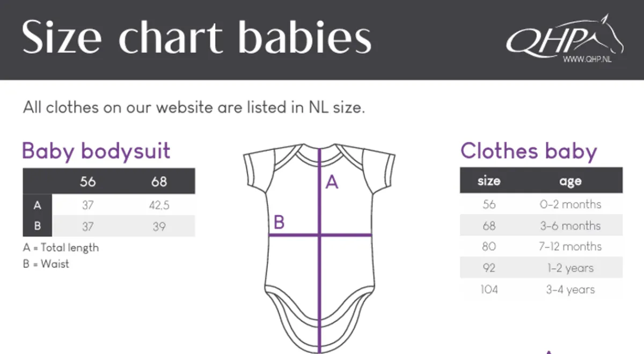The width and height of the screenshot is (644, 354).
Task: Click row label B in the bodysuit table
Action: click(x=37, y=226)
